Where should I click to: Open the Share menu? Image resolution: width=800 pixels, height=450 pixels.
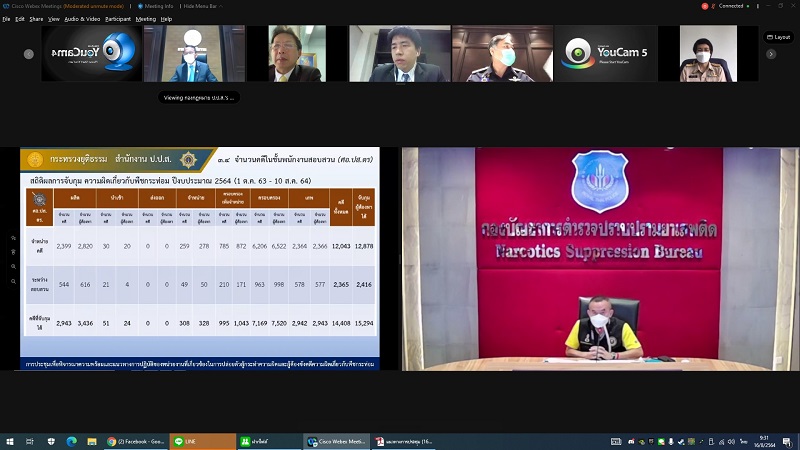pos(36,18)
